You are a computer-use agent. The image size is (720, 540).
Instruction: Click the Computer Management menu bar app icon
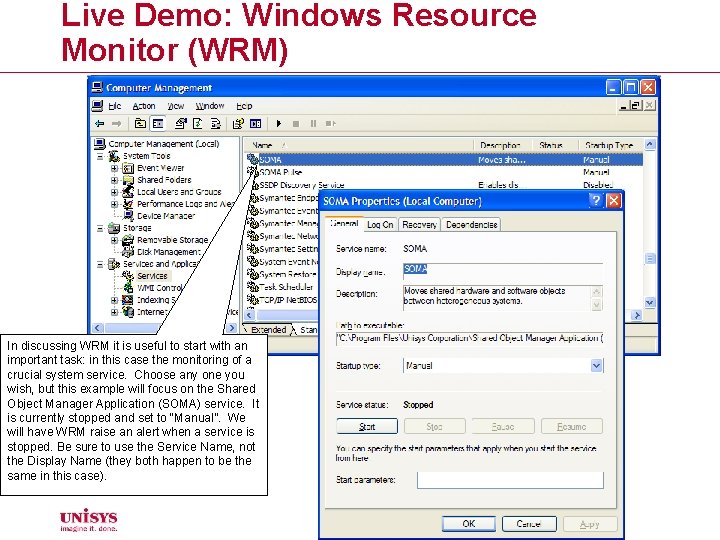[97, 106]
